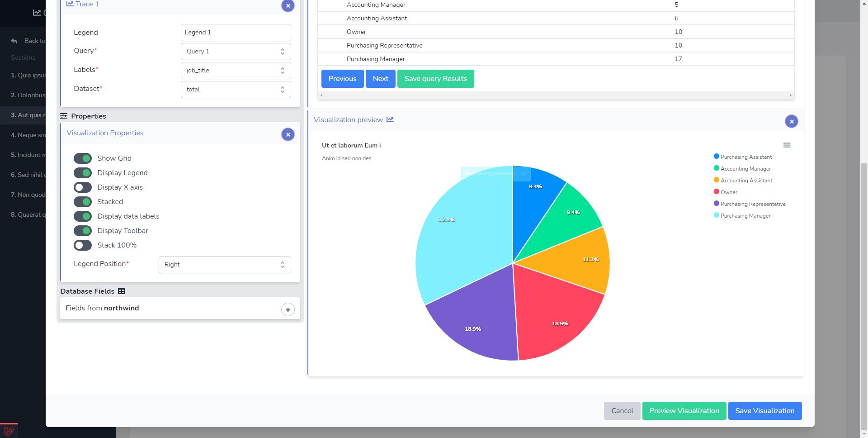Select section 4 Neque in sidebar
The height and width of the screenshot is (438, 868).
tap(28, 135)
